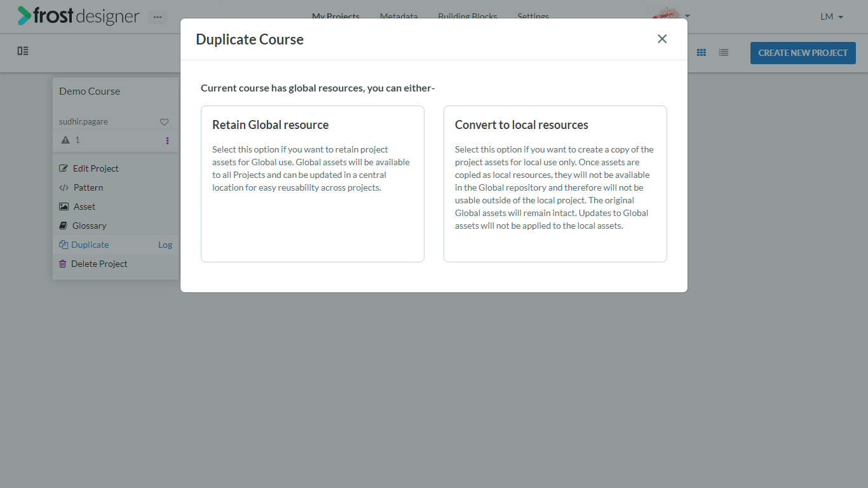868x488 pixels.
Task: Close the Duplicate Course dialog
Action: pos(662,39)
